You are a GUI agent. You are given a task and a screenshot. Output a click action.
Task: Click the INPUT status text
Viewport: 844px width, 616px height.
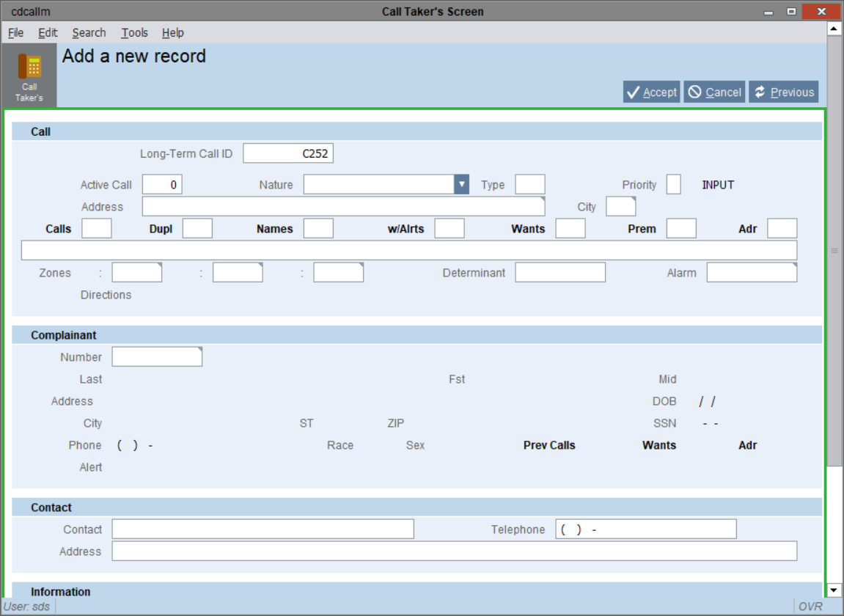[x=717, y=185]
